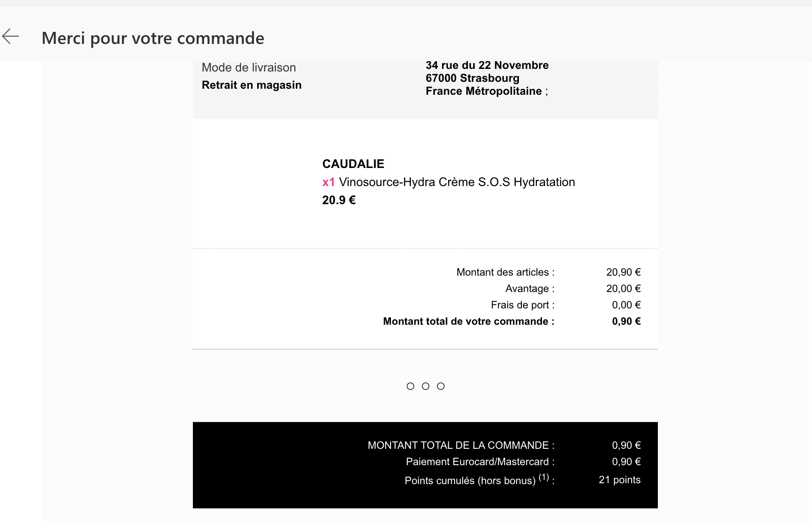Click the Retrait en magasin text
The height and width of the screenshot is (522, 812).
point(251,85)
